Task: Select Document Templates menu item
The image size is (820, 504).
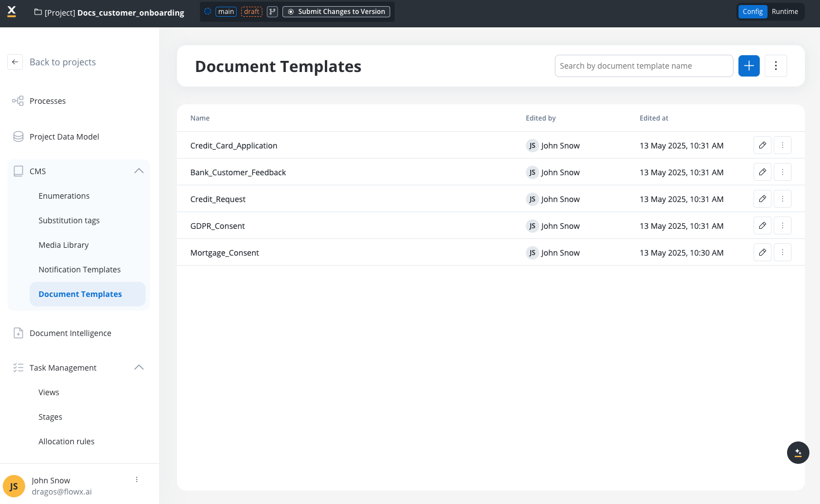Action: pyautogui.click(x=88, y=294)
